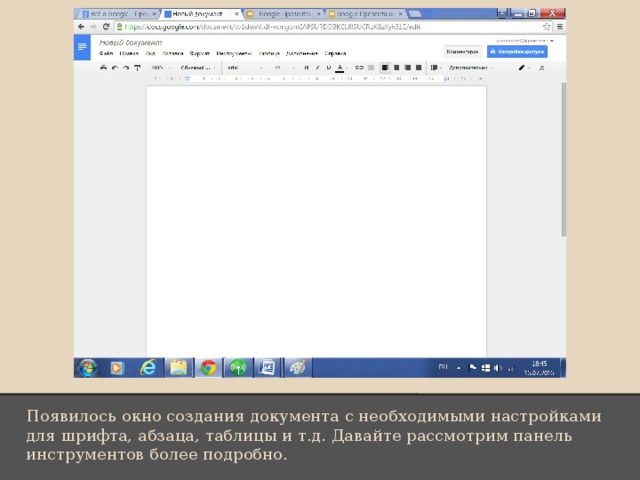Viewport: 640px width, 480px height.
Task: Open the zoom level dropdown
Action: click(161, 68)
